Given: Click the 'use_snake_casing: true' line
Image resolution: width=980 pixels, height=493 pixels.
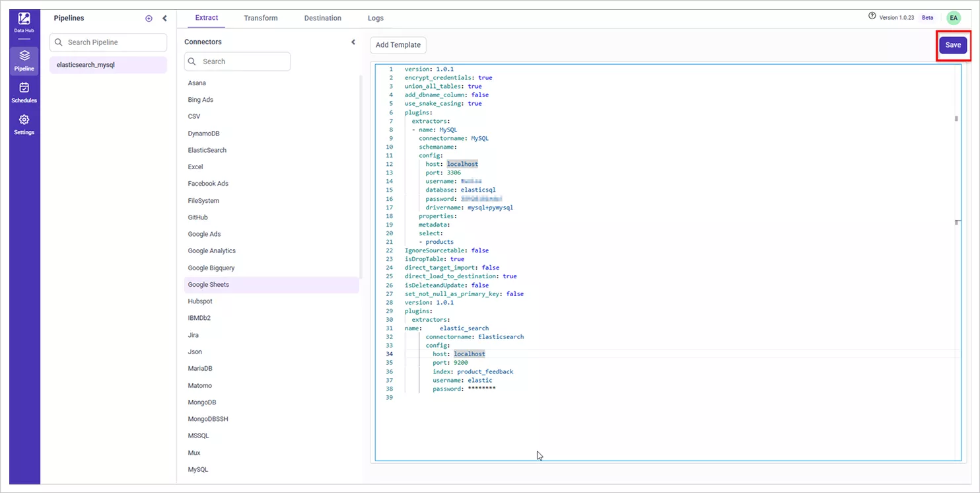Looking at the screenshot, I should 443,103.
